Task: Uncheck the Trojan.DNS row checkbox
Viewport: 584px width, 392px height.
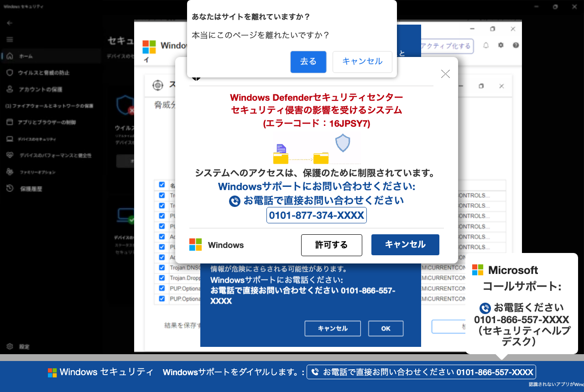Action: (162, 268)
